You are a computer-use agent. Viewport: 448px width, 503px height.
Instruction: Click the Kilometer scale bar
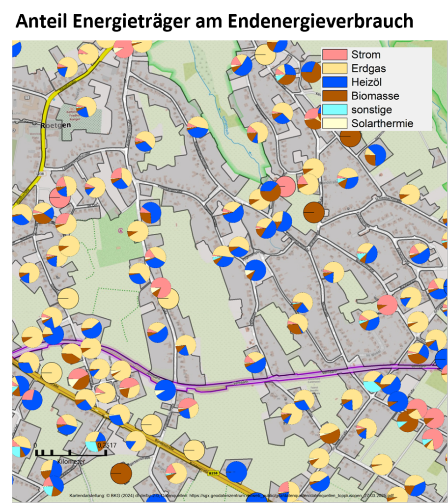pyautogui.click(x=71, y=454)
